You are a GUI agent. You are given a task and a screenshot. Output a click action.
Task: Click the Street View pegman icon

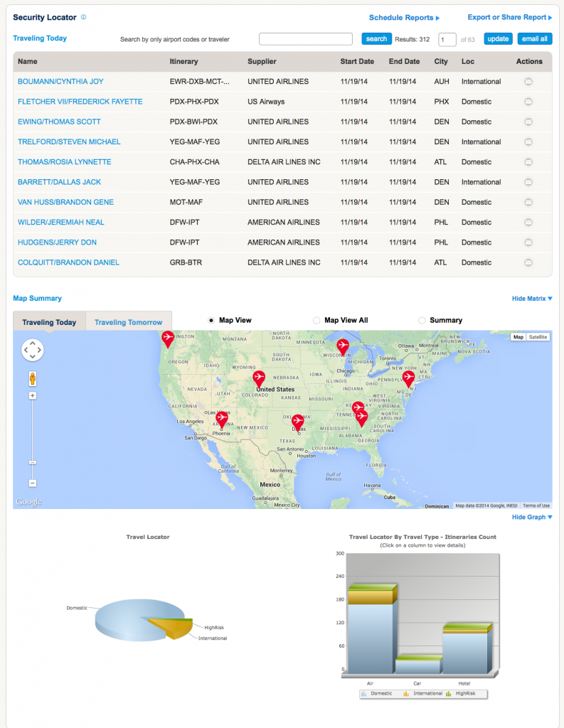[x=33, y=378]
